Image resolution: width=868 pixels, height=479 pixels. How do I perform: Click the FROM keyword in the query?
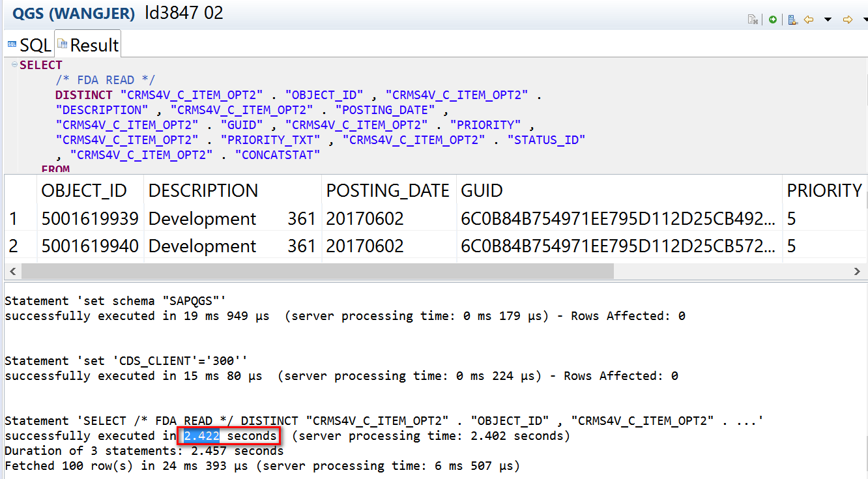pos(55,169)
